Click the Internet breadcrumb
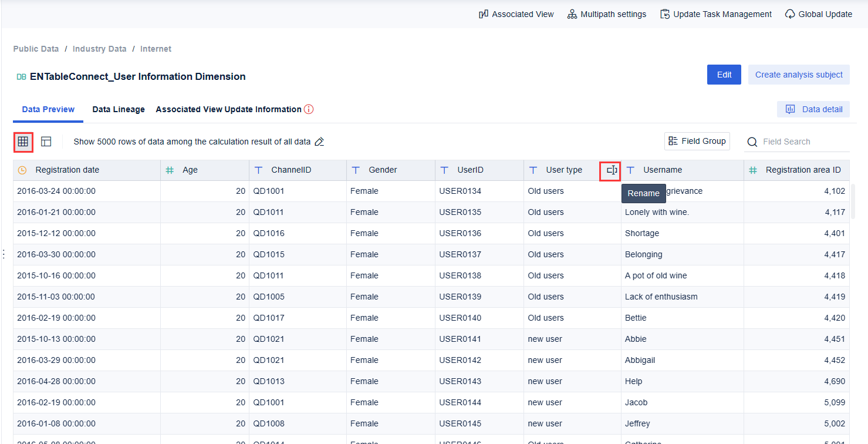 pos(156,49)
